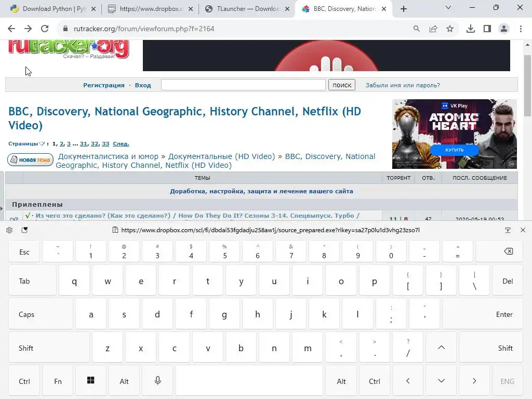The image size is (532, 399).
Task: Click the forum search input field
Action: 243,85
